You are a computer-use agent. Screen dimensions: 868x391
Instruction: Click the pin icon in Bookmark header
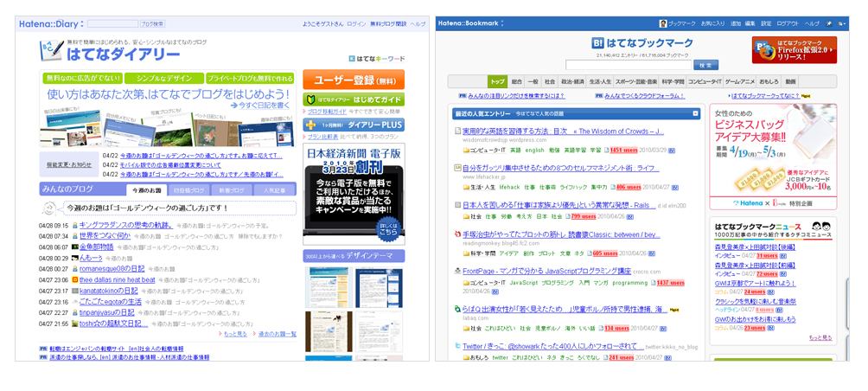(829, 24)
